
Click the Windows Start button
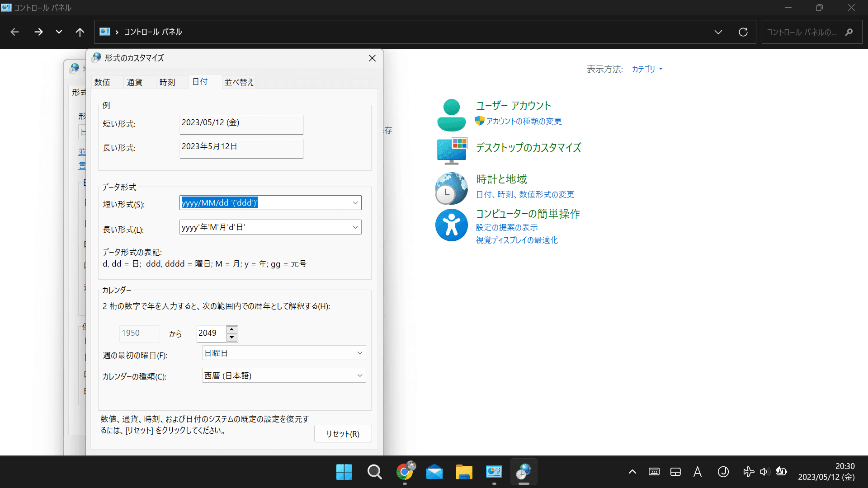pyautogui.click(x=344, y=472)
